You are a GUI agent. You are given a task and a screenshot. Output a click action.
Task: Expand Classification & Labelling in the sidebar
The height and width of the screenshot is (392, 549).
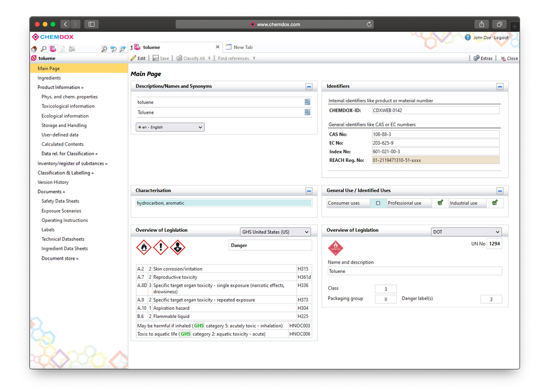click(x=65, y=172)
